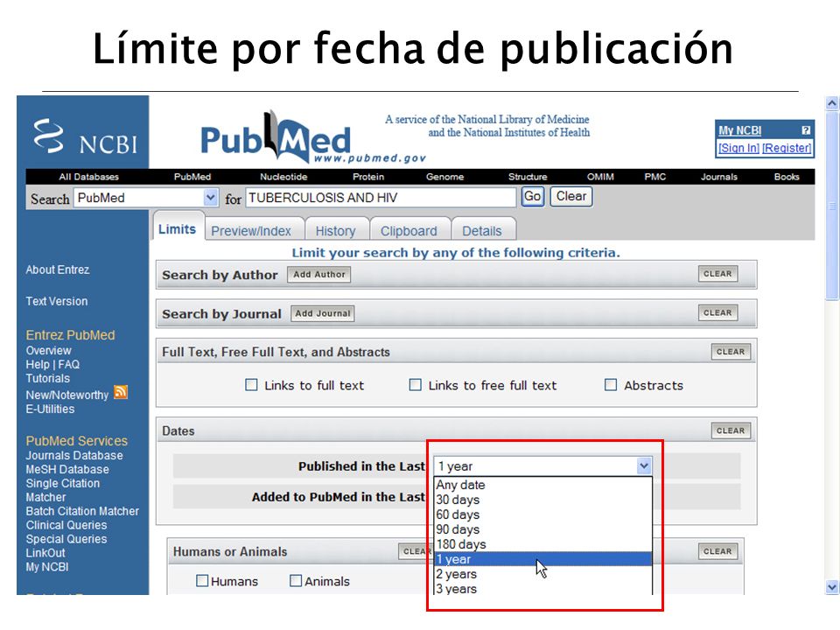Open PMC in the database bar
The height and width of the screenshot is (630, 840).
pyautogui.click(x=654, y=177)
